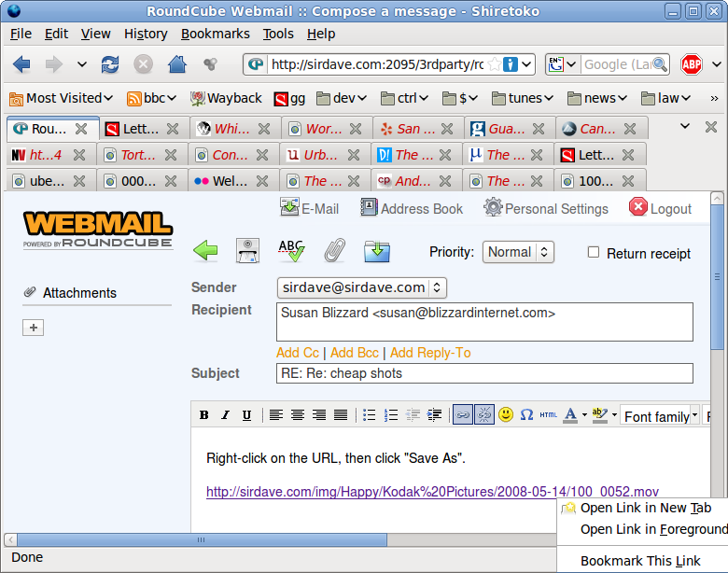
Task: Expand the Font family dropdown
Action: point(660,416)
